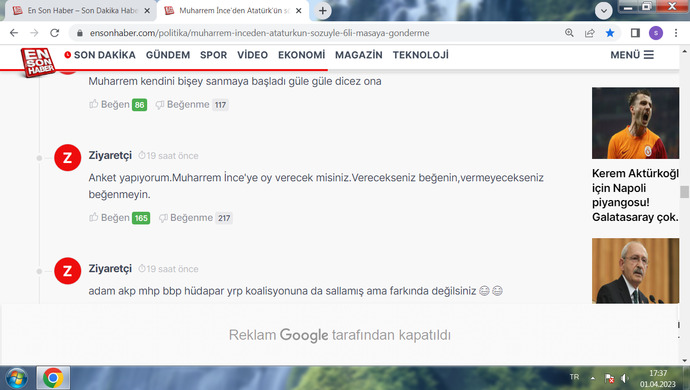The image size is (690, 390).
Task: Go to MAGAZİN section
Action: [359, 55]
